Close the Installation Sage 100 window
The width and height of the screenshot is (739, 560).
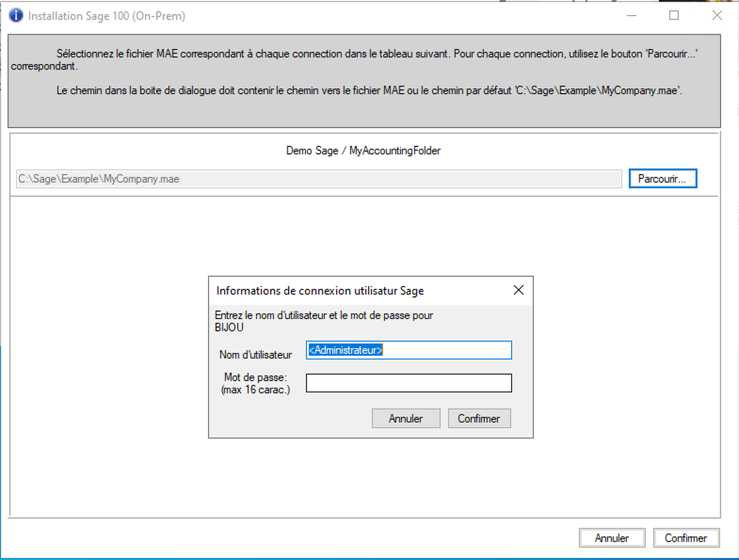coord(716,16)
